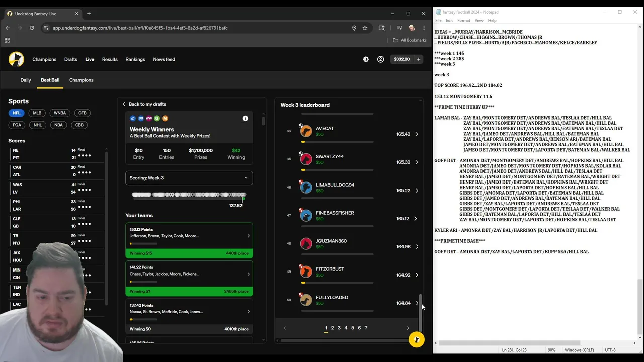The height and width of the screenshot is (362, 644).
Task: Select the NFL sport filter
Action: [17, 113]
